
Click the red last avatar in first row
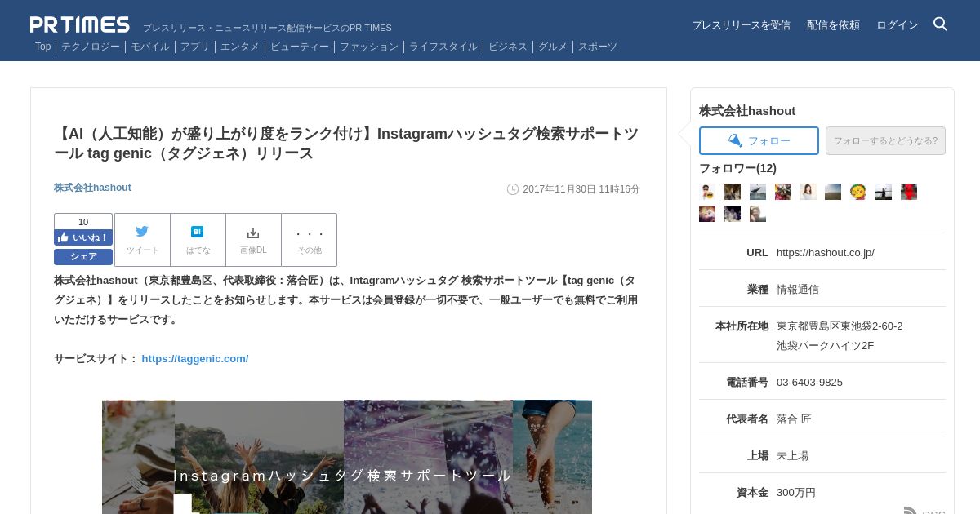coord(909,192)
